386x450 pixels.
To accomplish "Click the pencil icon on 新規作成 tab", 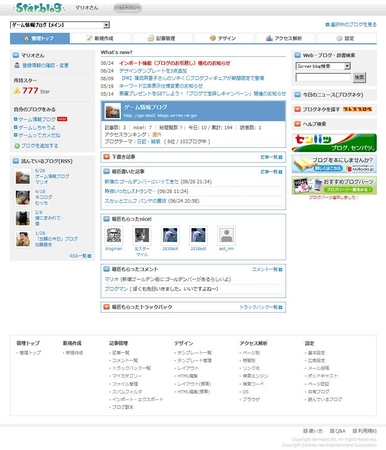I will (x=89, y=38).
